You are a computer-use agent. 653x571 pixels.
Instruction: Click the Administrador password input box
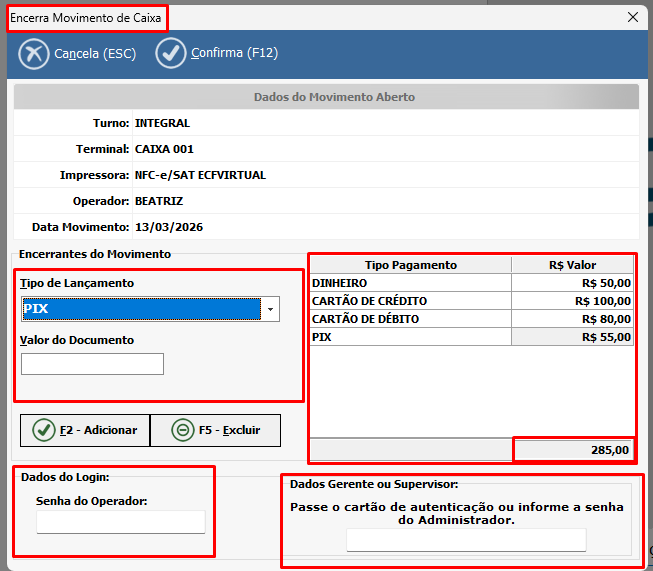point(466,540)
